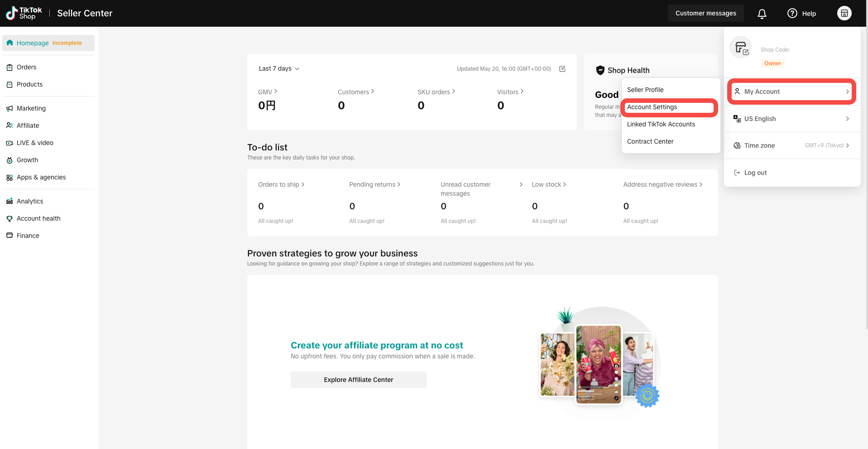
Task: Open Visitors metric details
Action: pyautogui.click(x=510, y=92)
